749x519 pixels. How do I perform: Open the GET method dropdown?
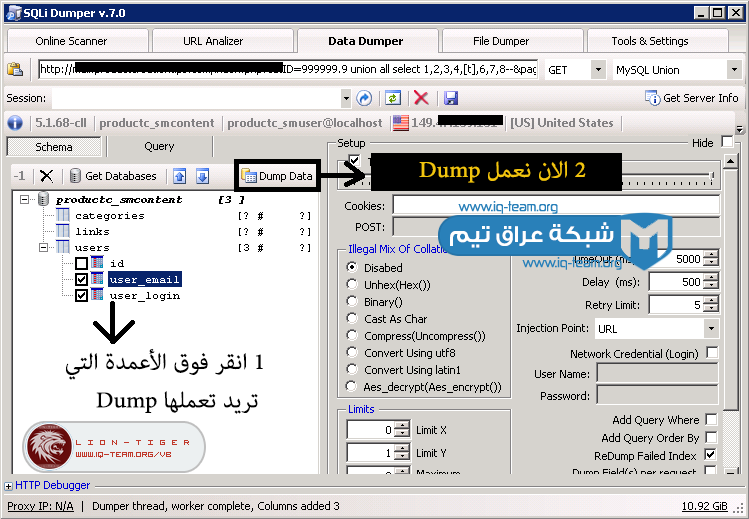pyautogui.click(x=598, y=70)
